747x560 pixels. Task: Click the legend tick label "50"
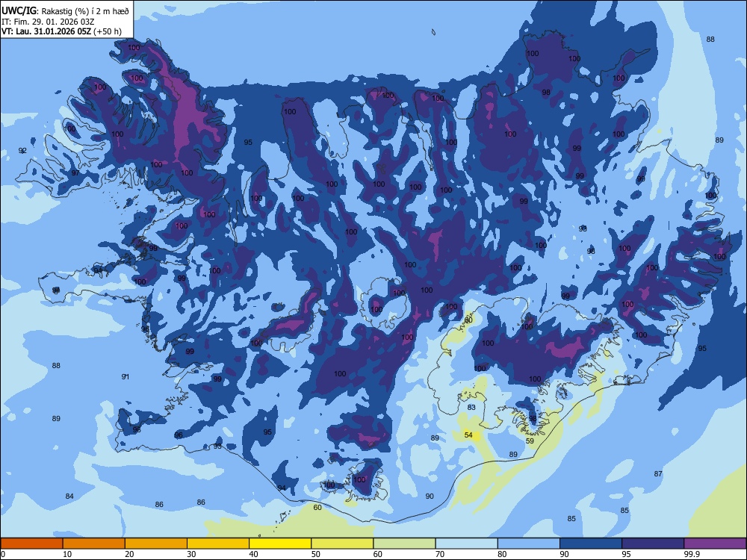click(x=316, y=554)
